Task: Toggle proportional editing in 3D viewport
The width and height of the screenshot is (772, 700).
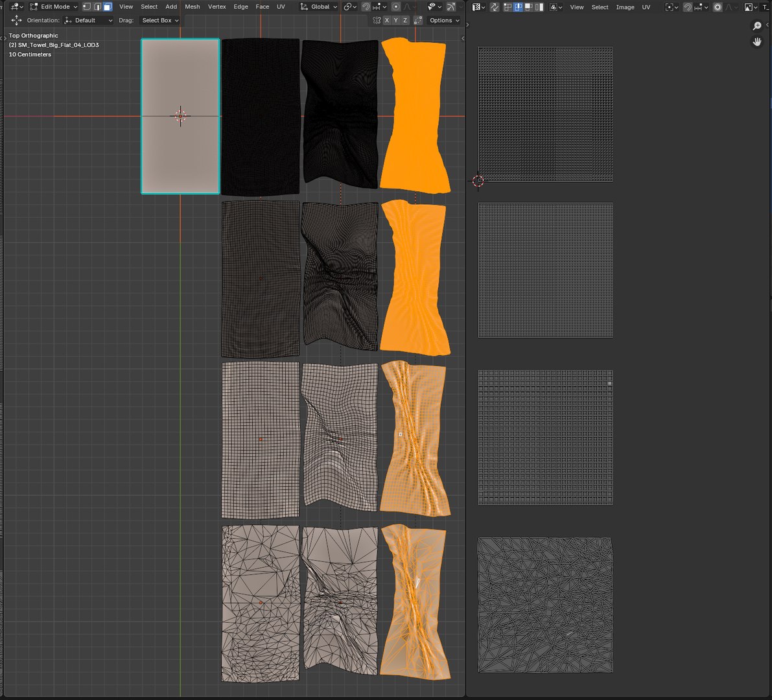Action: click(396, 7)
